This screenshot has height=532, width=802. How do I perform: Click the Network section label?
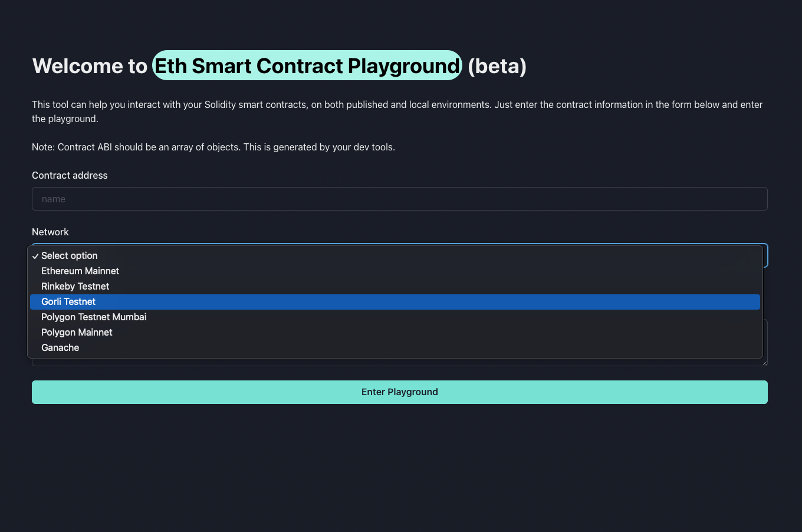(x=50, y=232)
